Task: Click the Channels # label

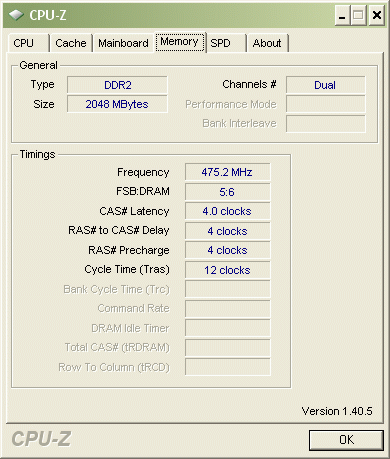Action: [249, 84]
